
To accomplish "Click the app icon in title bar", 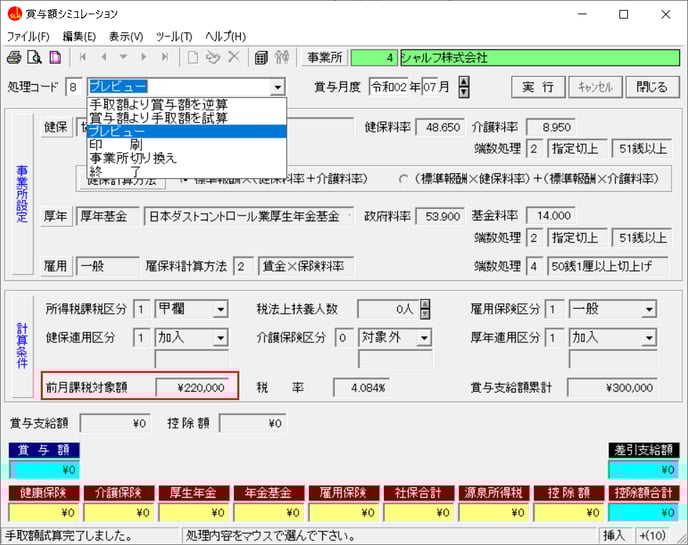I will click(x=14, y=14).
